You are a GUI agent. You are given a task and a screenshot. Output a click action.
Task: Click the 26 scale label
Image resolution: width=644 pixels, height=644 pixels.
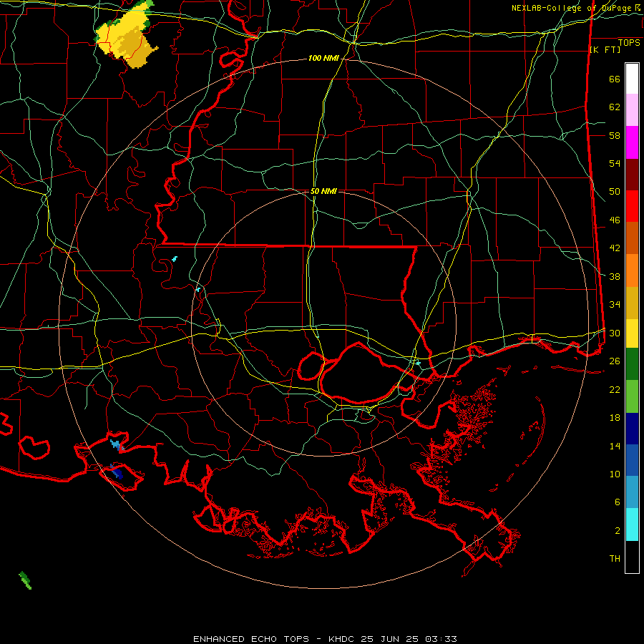(x=615, y=361)
